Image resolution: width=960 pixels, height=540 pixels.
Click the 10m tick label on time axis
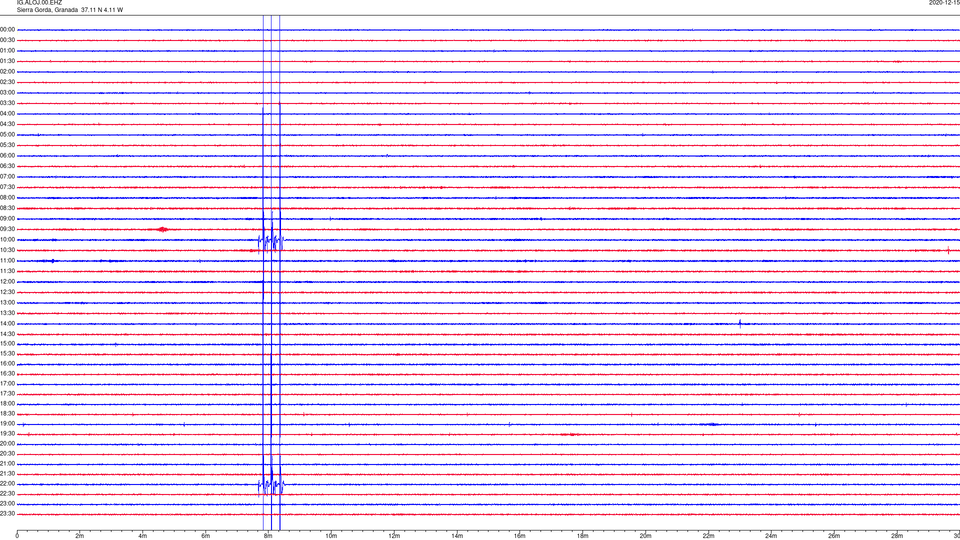point(331,536)
